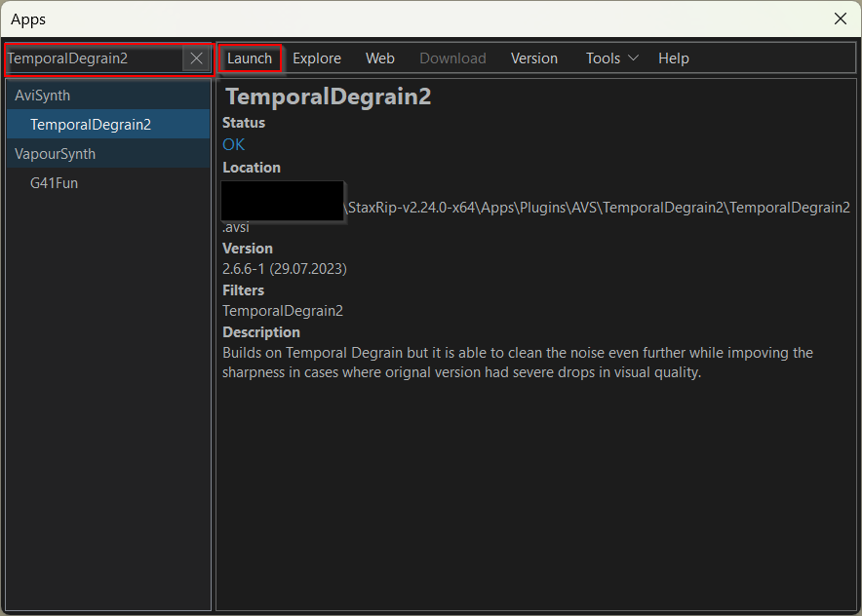Screen dimensions: 862x616
Task: Expand the Tools dropdown menu
Action: (611, 58)
